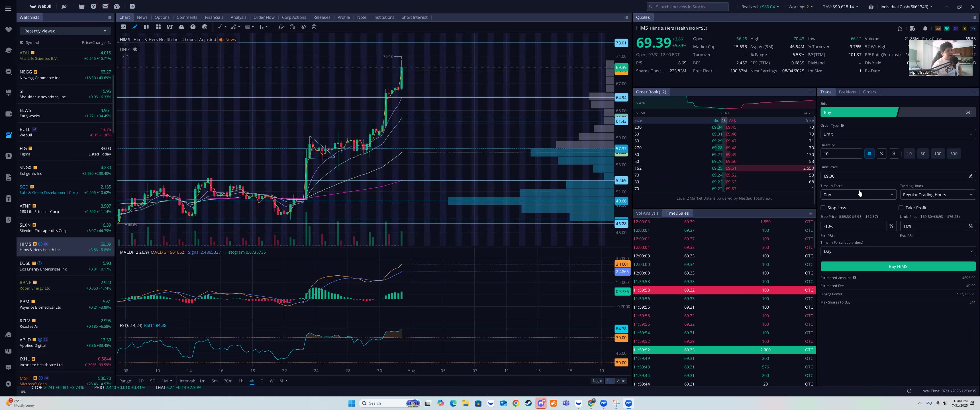
Task: Select the 1D range
Action: coord(141,381)
